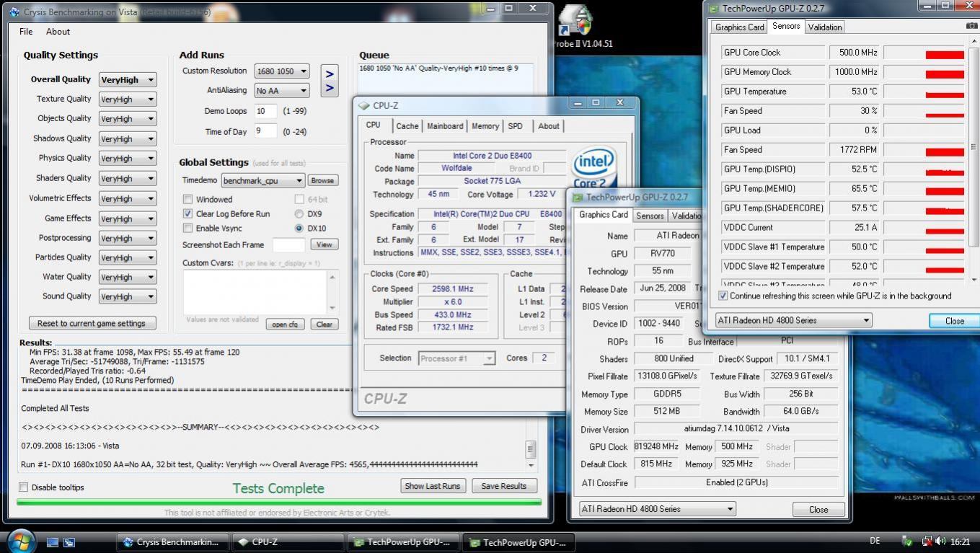
Task: Open the Texture Quality dropdown
Action: 127,99
